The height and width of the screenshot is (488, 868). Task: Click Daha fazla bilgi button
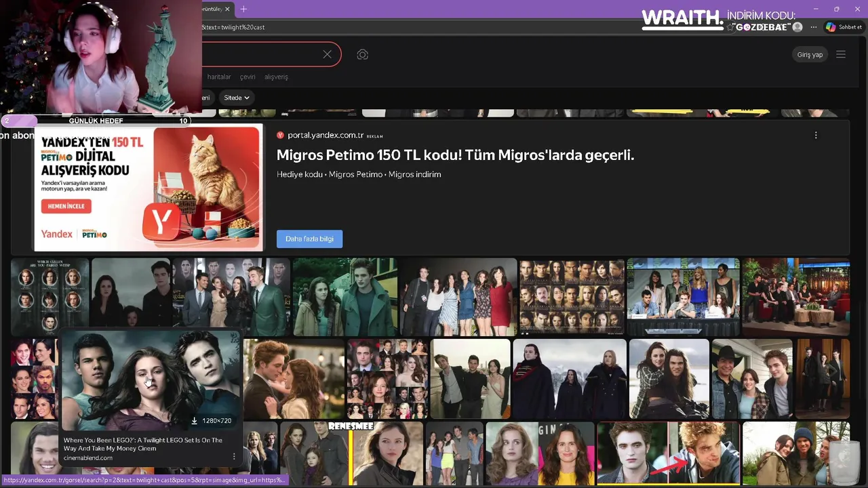tap(309, 239)
